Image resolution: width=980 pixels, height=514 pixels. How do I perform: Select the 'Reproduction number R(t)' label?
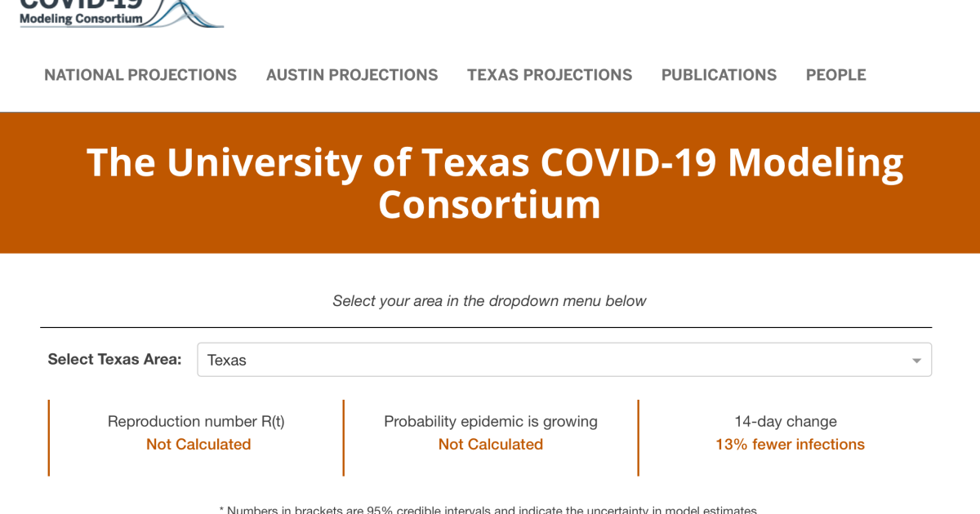click(196, 421)
